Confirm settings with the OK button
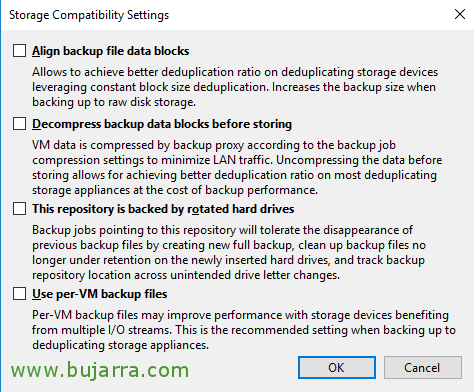This screenshot has width=474, height=392. click(x=337, y=367)
